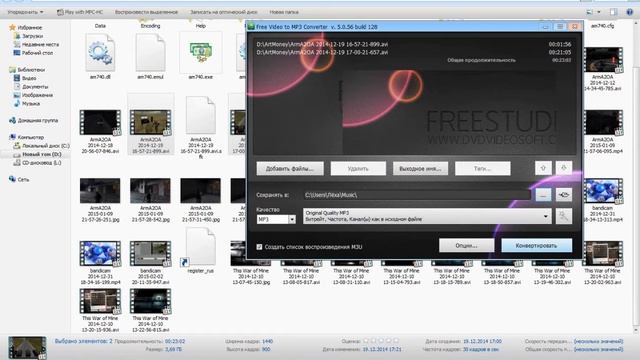The width and height of the screenshot is (640, 360).
Task: Click the ArmA2OA 16-57-21-899.avi.sfk file icon
Action: point(200,116)
